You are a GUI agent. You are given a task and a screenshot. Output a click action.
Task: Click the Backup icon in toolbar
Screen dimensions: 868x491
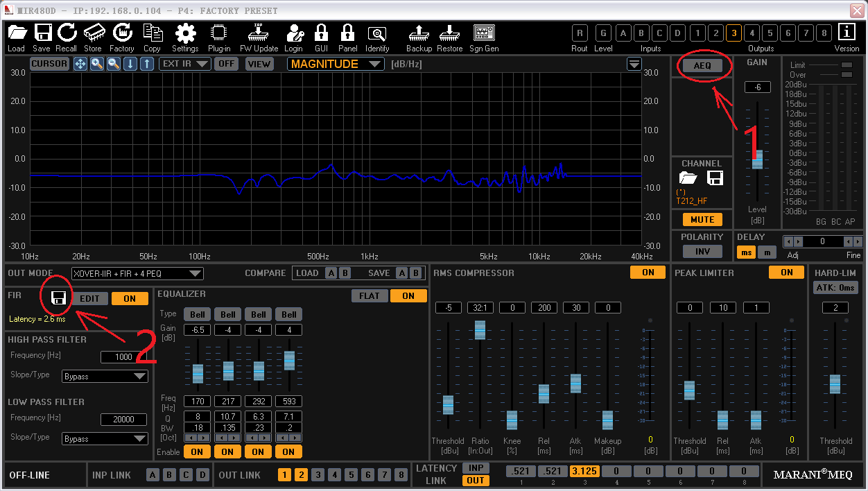tap(419, 33)
